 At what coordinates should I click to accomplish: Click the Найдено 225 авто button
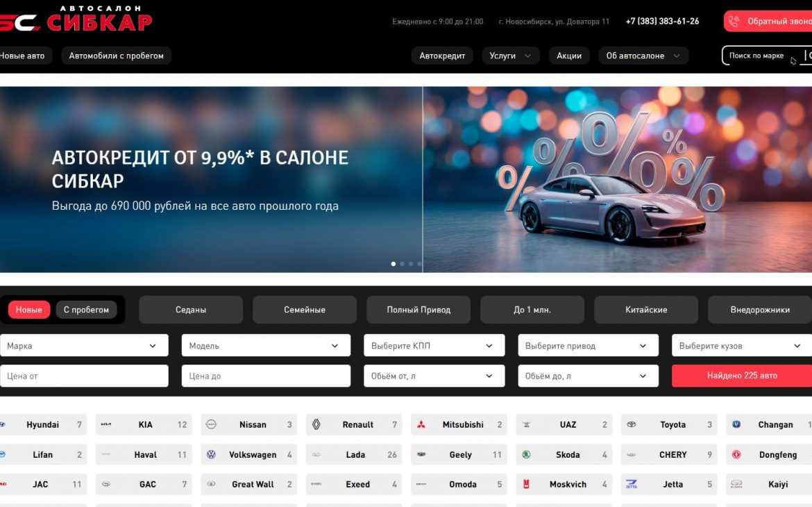point(742,376)
